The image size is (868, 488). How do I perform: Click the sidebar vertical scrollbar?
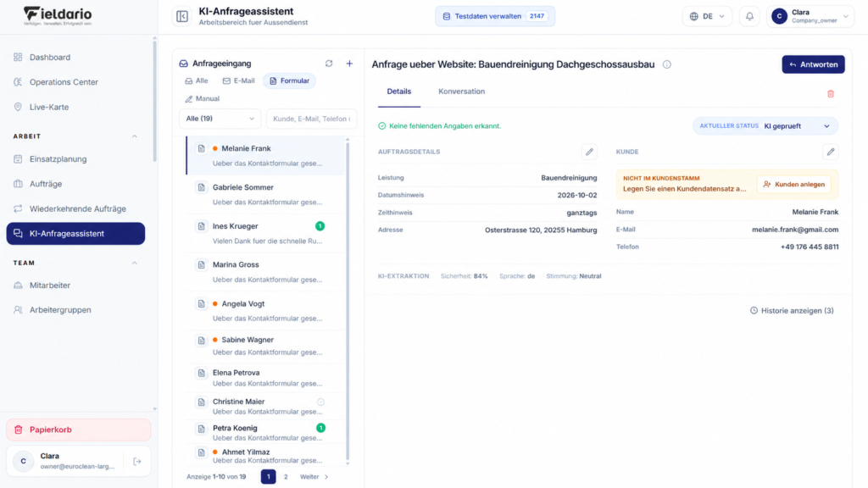[154, 100]
